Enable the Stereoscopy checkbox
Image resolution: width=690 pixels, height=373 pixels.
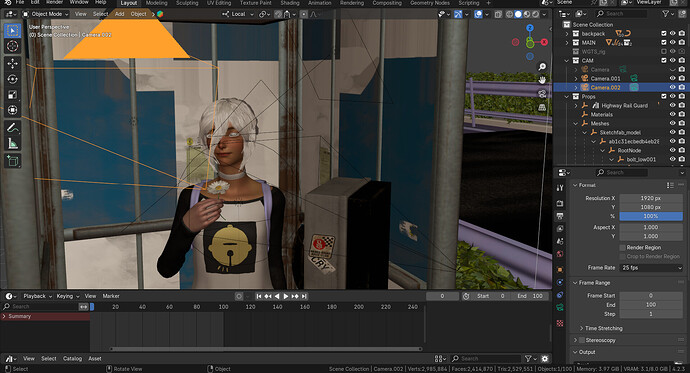click(582, 340)
